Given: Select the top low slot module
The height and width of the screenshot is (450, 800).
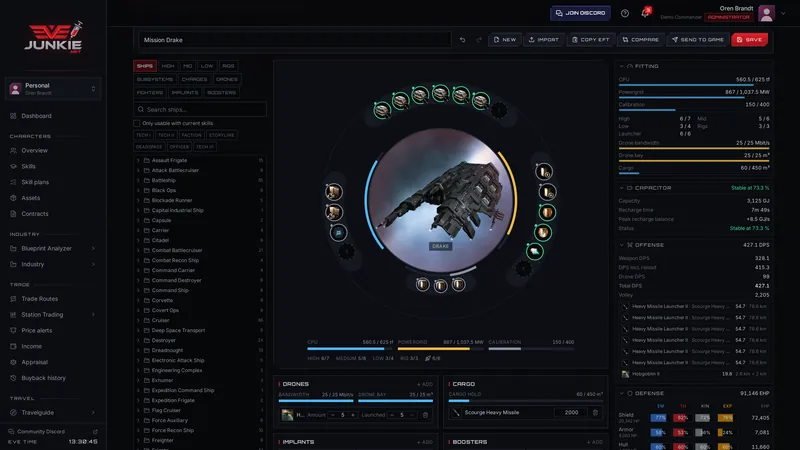Looking at the screenshot, I should pos(334,192).
